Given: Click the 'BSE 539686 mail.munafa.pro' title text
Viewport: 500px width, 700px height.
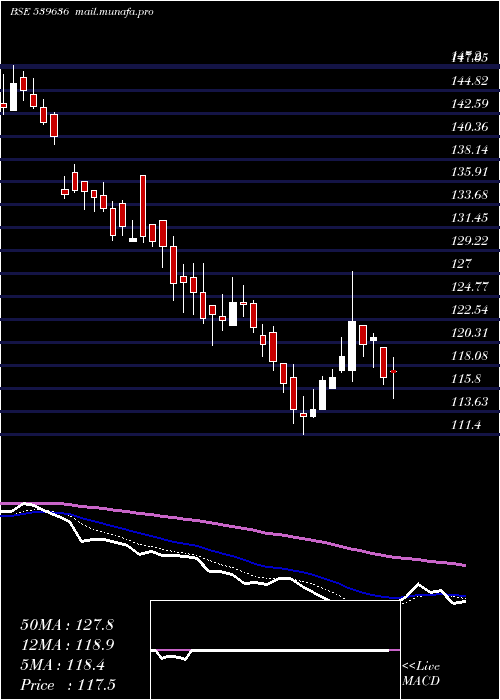Looking at the screenshot, I should [x=82, y=12].
